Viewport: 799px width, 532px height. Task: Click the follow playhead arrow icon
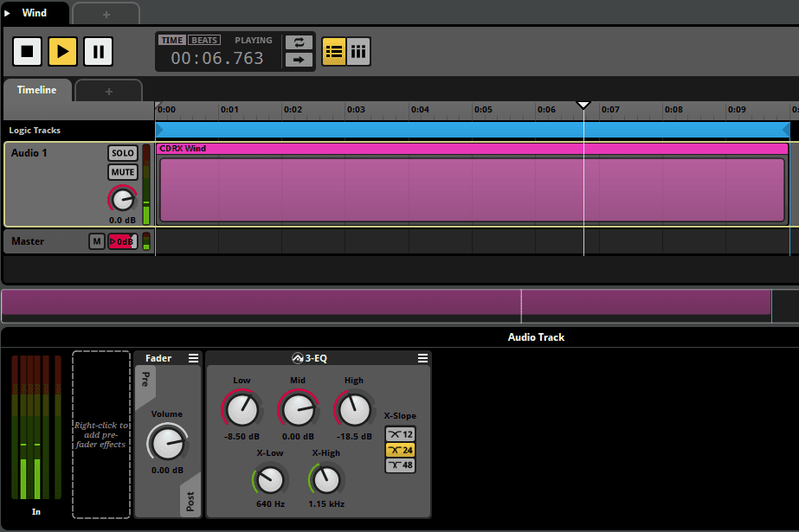coord(299,60)
